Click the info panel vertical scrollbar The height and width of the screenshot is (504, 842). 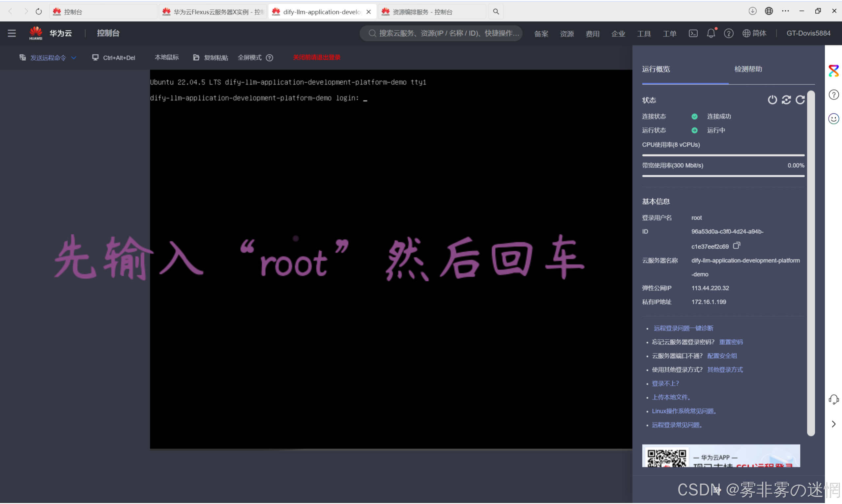coord(810,263)
